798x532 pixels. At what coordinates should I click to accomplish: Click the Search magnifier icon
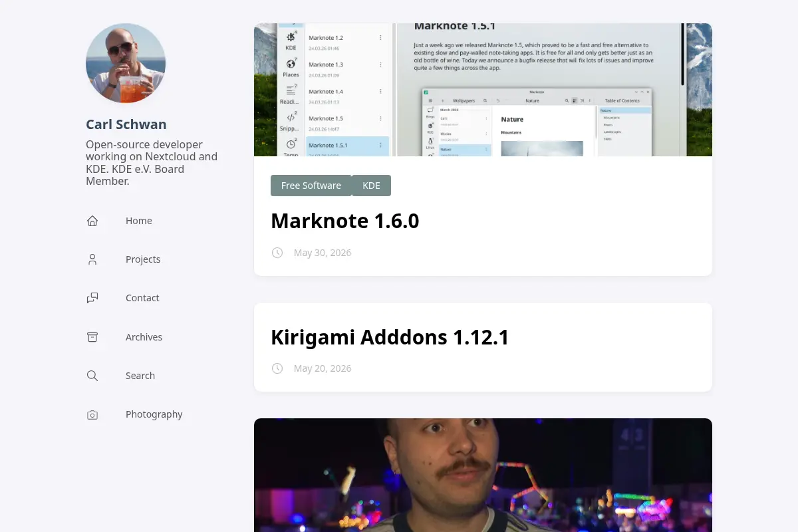click(x=92, y=376)
